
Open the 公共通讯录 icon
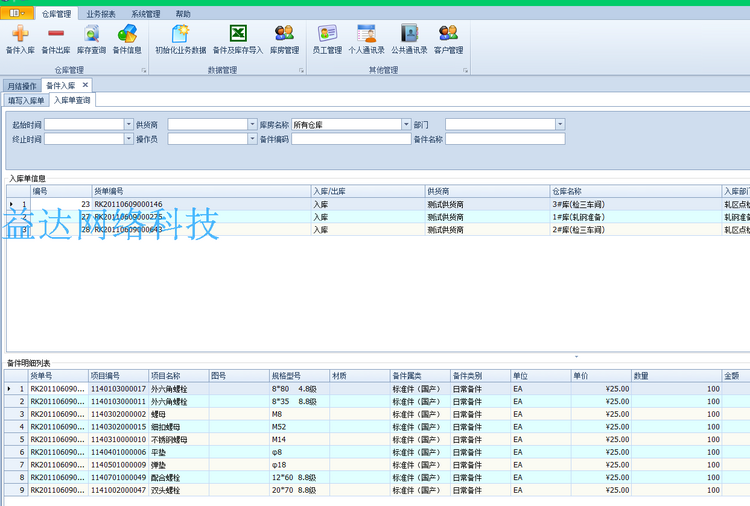(409, 33)
